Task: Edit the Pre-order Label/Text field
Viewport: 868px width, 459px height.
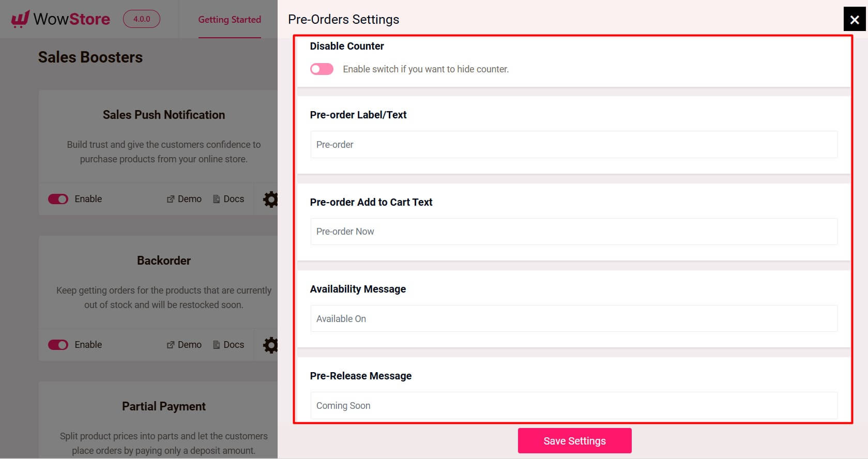Action: (x=573, y=144)
